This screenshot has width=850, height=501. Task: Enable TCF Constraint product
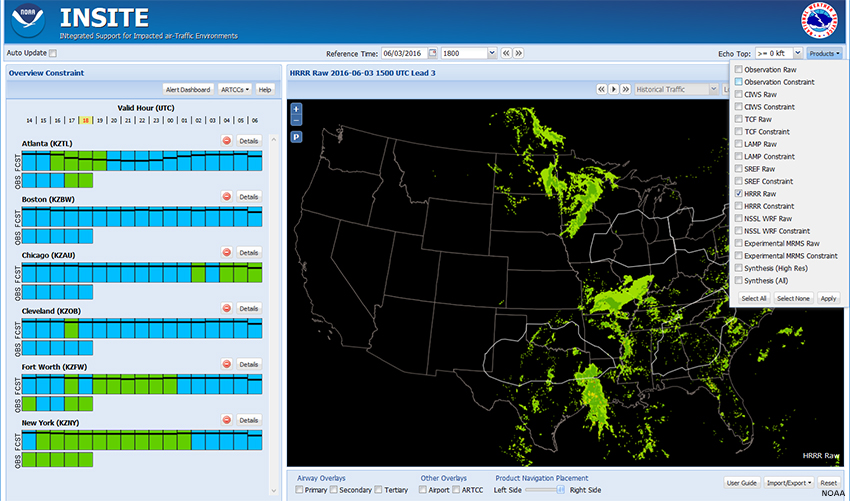[x=738, y=131]
